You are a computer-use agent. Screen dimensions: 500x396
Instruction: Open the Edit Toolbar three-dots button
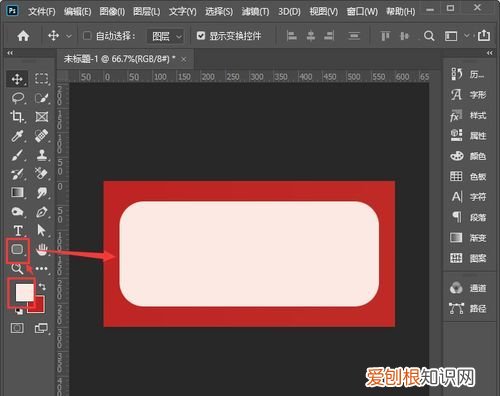point(42,268)
